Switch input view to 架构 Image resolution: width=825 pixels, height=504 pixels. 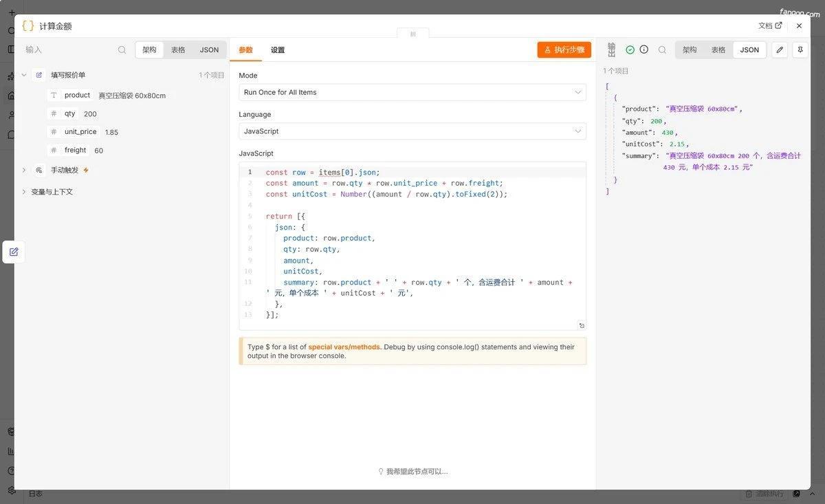click(149, 50)
